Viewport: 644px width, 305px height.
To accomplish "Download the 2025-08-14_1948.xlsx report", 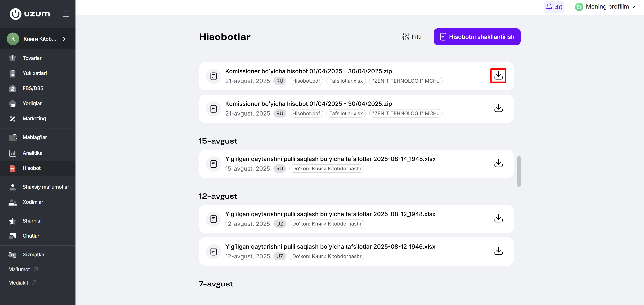I will click(x=498, y=163).
